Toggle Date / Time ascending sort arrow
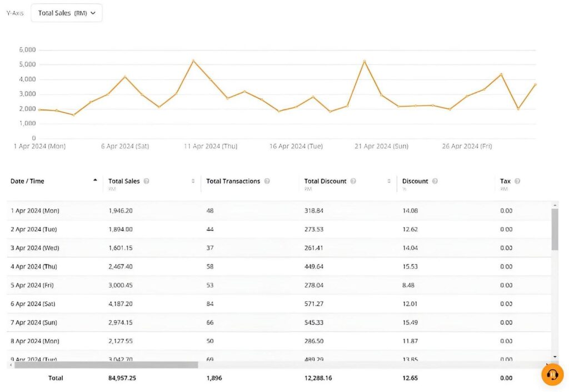Viewport: 569px width, 392px height. click(94, 179)
